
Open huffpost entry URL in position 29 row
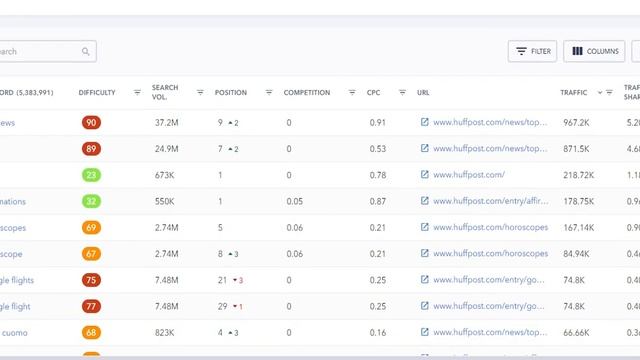point(489,306)
